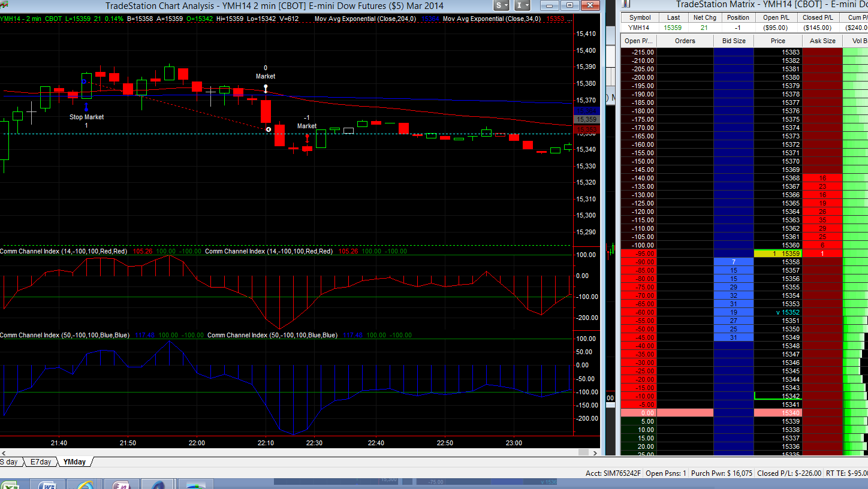Click ask size 26 at price 15364
Image resolution: width=868 pixels, height=489 pixels.
(822, 212)
